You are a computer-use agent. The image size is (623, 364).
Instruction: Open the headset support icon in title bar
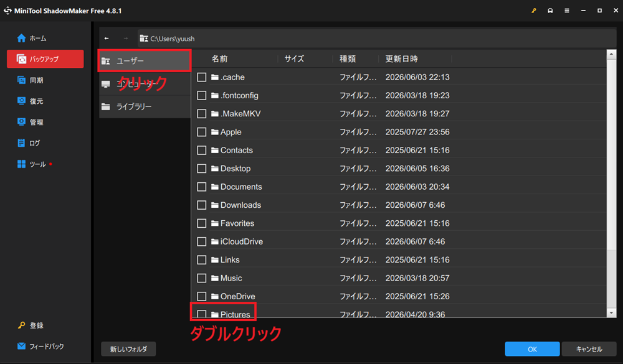point(550,11)
